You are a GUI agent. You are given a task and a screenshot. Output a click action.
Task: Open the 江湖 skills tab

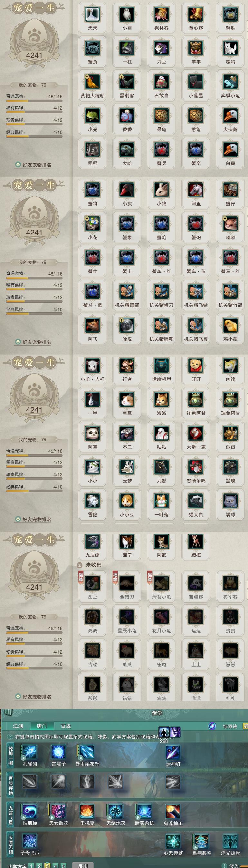pos(18,726)
